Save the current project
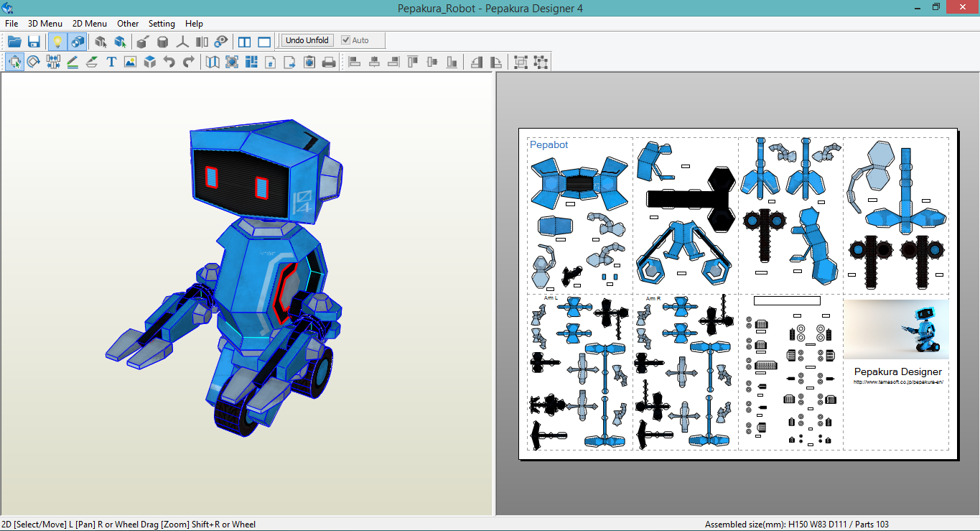 click(34, 41)
